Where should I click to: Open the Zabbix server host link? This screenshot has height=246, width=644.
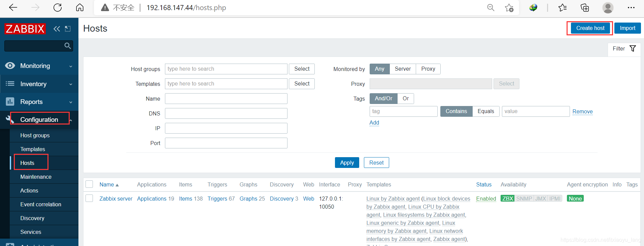coord(116,199)
